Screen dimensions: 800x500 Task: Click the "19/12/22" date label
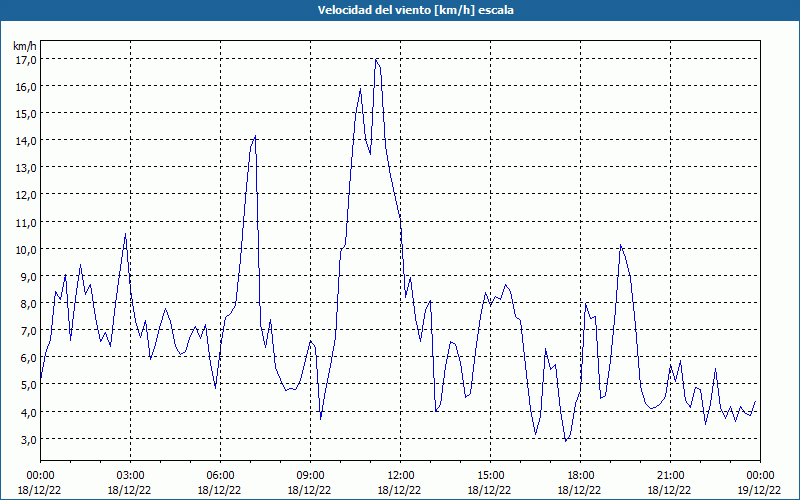click(x=760, y=490)
